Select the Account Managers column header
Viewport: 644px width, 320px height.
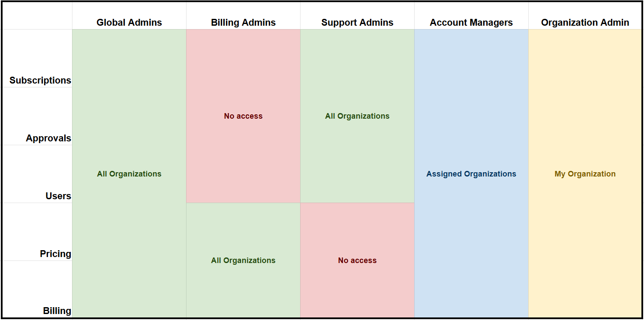coord(471,23)
